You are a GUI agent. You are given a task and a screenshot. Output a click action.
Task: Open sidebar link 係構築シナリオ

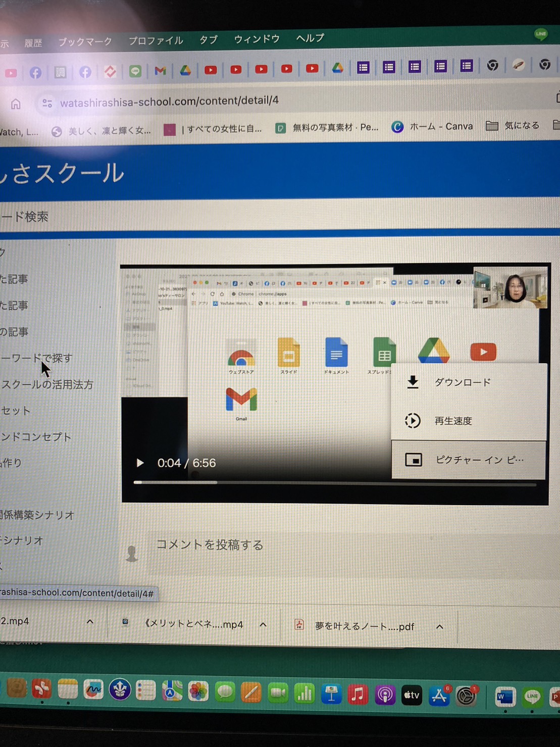[37, 515]
